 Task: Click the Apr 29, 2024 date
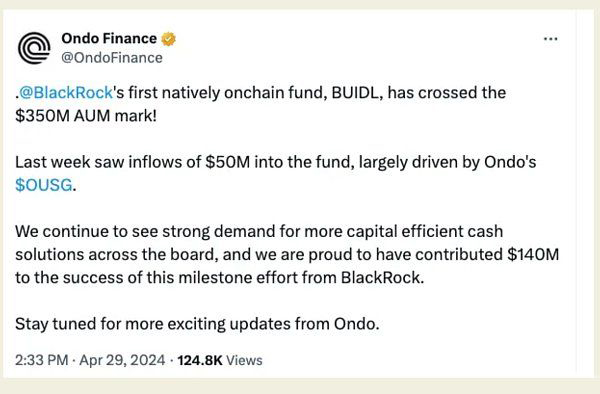point(122,360)
